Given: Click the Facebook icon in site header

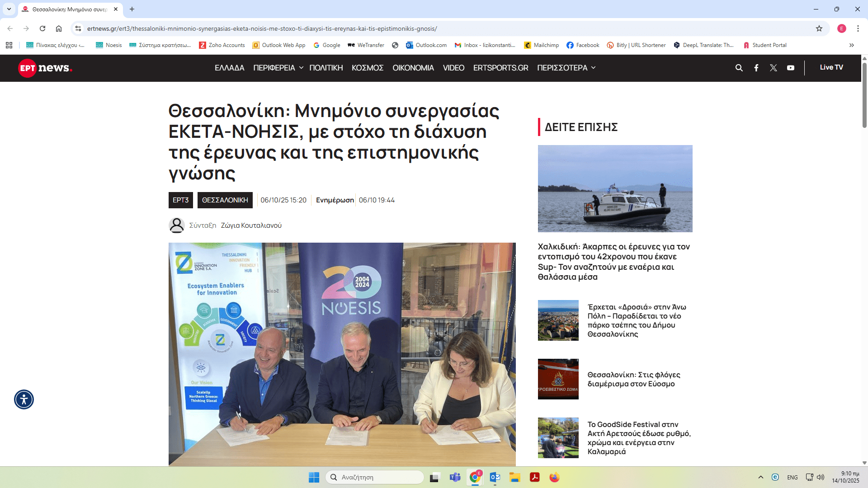Looking at the screenshot, I should pos(756,68).
